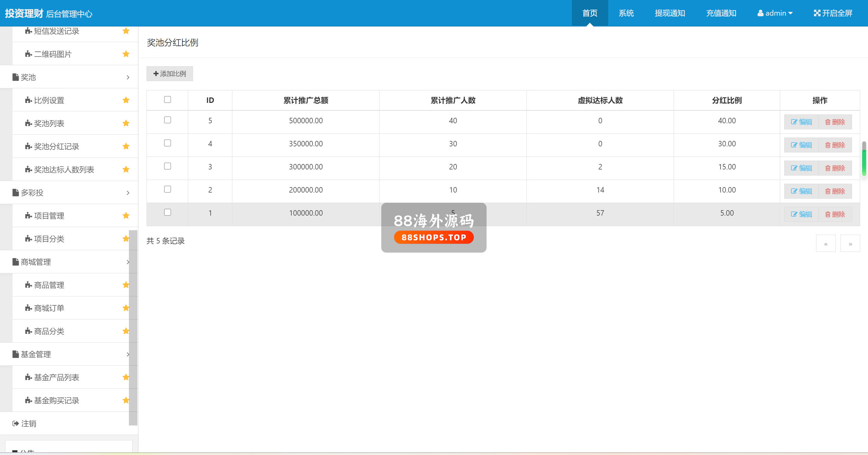Go to next page with » button
This screenshot has width=868, height=455.
(x=850, y=243)
